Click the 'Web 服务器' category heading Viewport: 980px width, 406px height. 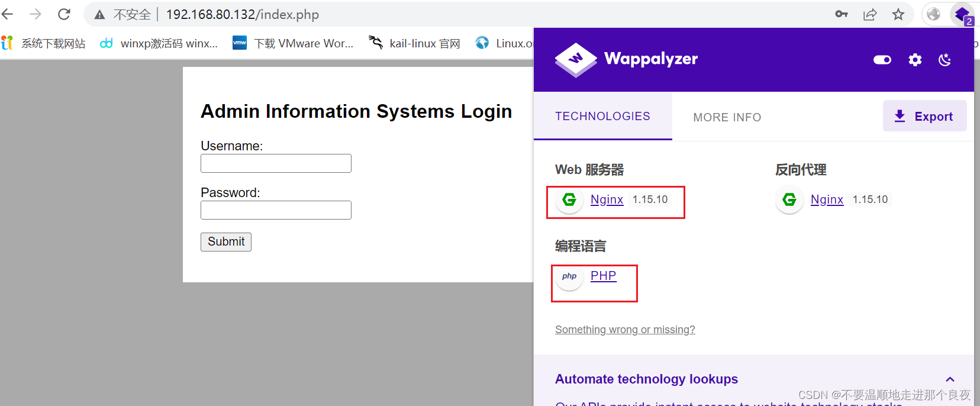(x=589, y=170)
